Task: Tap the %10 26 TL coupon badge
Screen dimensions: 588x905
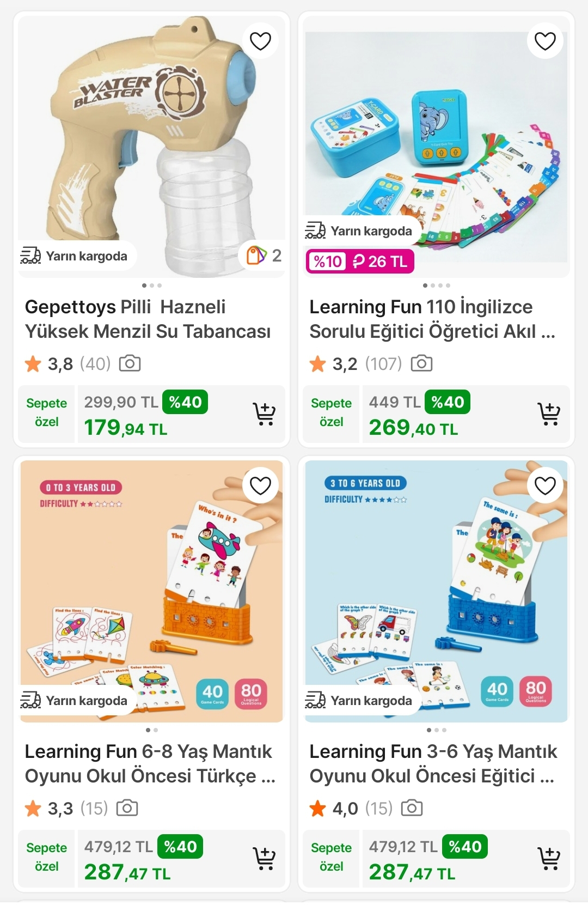Action: click(x=359, y=262)
